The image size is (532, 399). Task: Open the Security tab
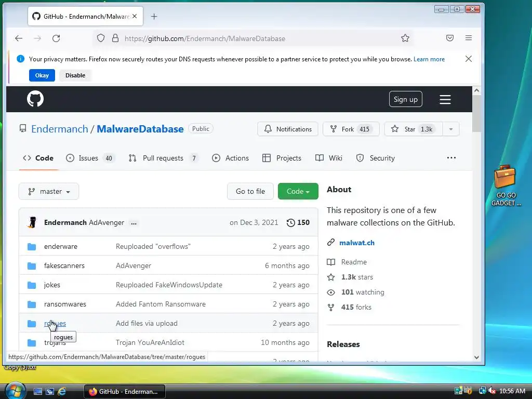click(x=376, y=158)
